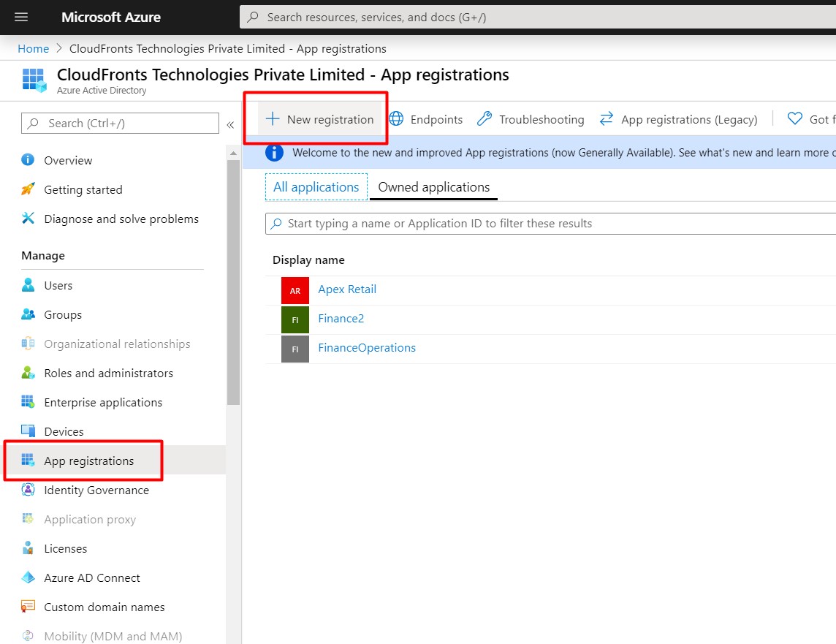The image size is (836, 644).
Task: Click the Display name column header
Action: pos(308,260)
